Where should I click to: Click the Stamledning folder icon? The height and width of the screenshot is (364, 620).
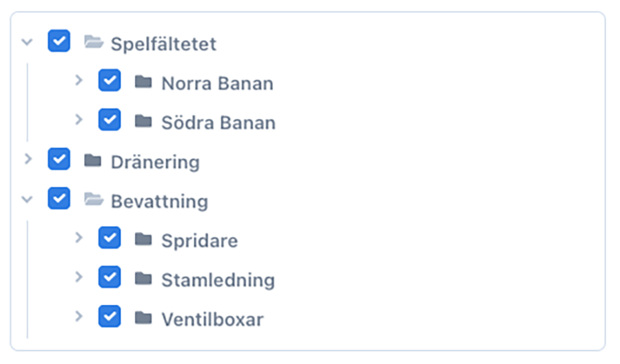point(143,279)
